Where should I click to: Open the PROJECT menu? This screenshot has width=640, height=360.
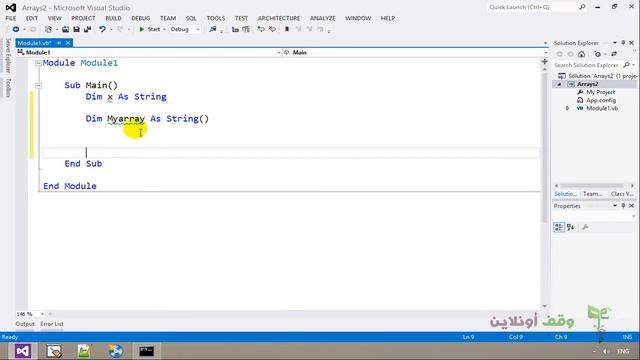[83, 18]
